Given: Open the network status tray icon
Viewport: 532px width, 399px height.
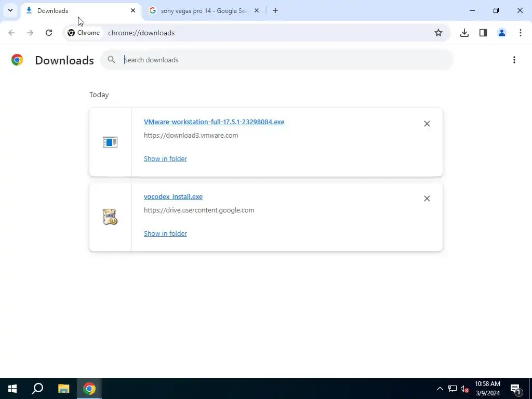Looking at the screenshot, I should 453,389.
